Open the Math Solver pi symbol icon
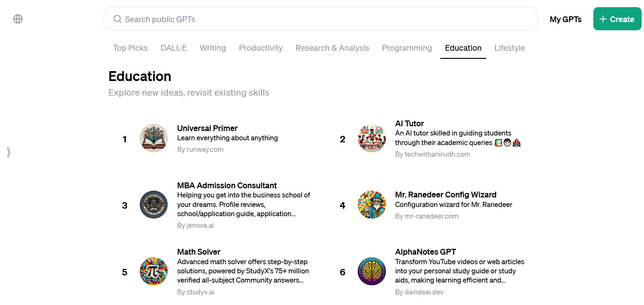644x305 pixels. pos(154,271)
